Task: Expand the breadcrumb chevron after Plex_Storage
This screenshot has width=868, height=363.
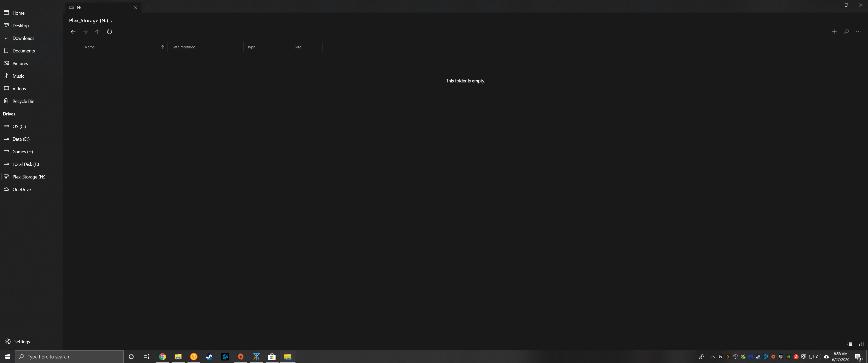Action: [112, 21]
